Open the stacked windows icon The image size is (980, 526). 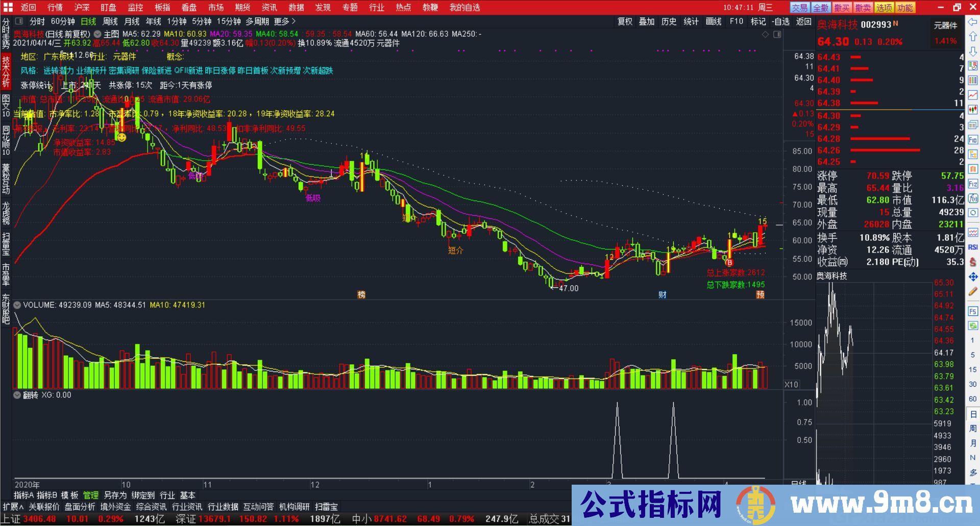(972, 125)
